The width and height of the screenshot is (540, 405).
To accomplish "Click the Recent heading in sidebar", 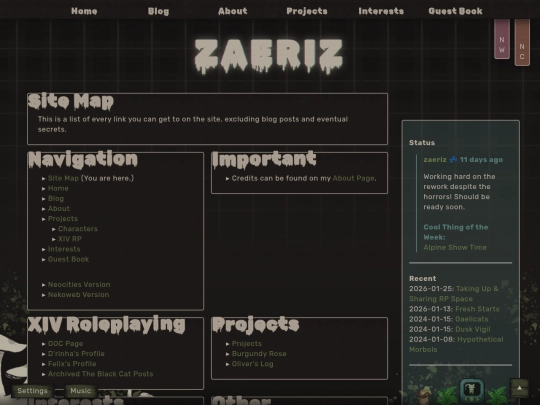I will (x=423, y=278).
